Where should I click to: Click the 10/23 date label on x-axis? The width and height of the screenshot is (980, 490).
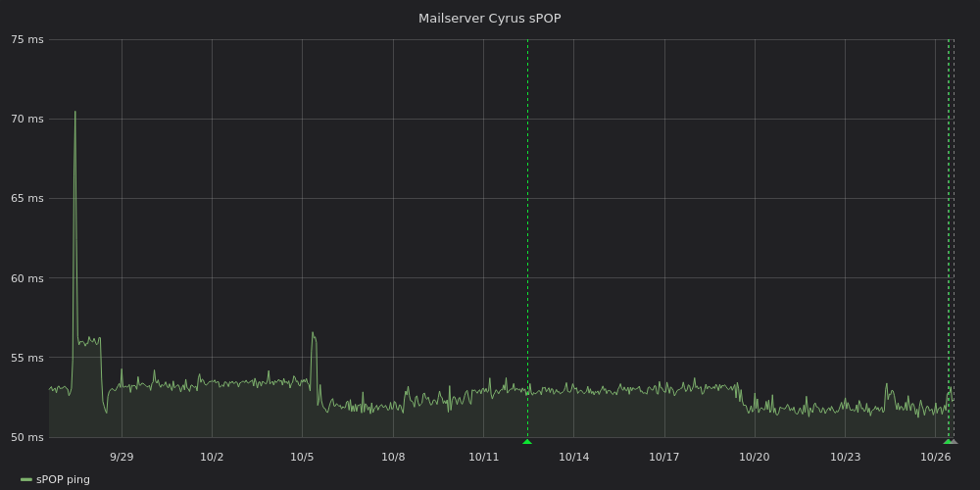point(845,457)
